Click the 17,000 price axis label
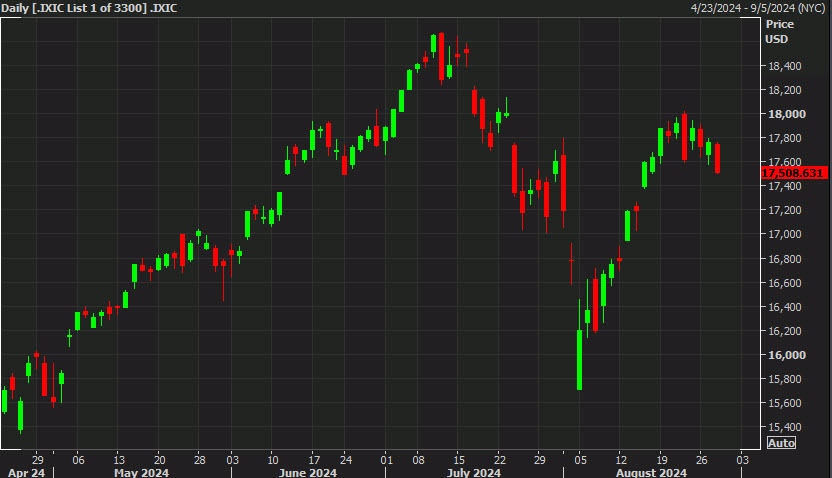The image size is (832, 478). click(785, 234)
